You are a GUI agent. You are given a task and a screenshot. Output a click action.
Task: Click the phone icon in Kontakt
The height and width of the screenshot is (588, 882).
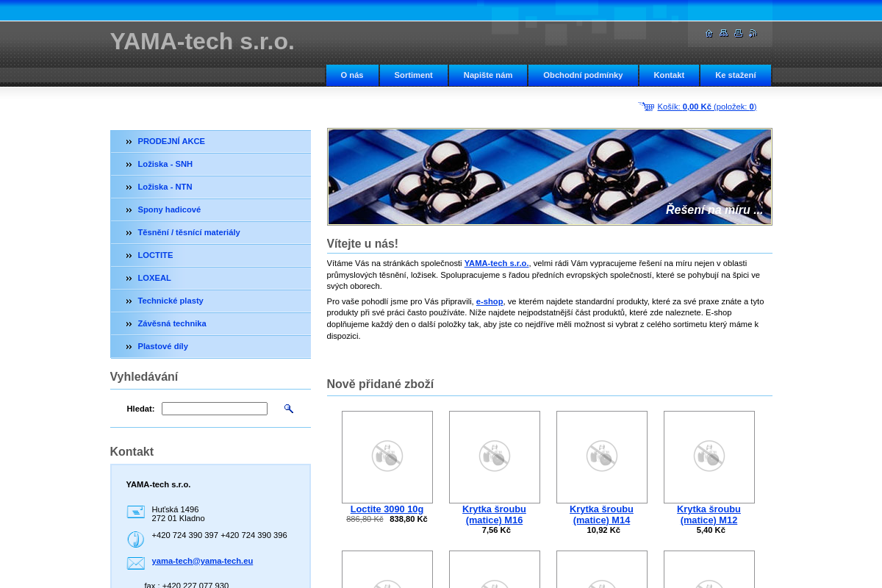click(136, 539)
